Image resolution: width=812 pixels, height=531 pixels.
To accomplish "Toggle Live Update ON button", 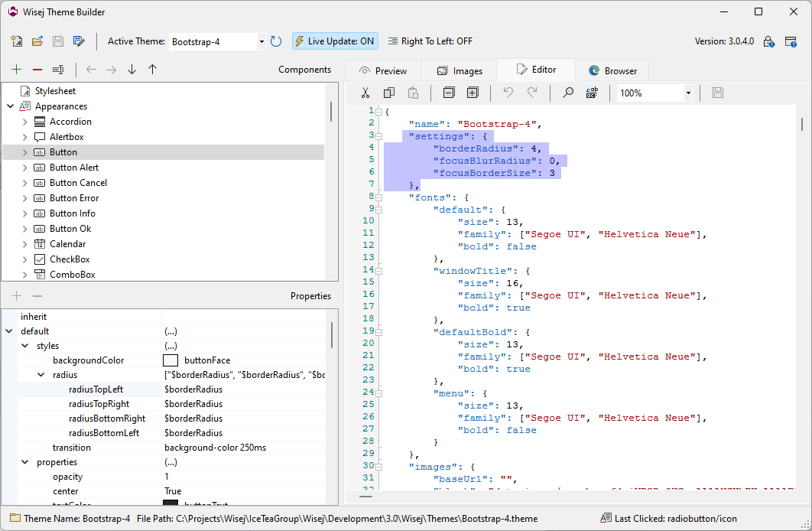I will pyautogui.click(x=335, y=41).
